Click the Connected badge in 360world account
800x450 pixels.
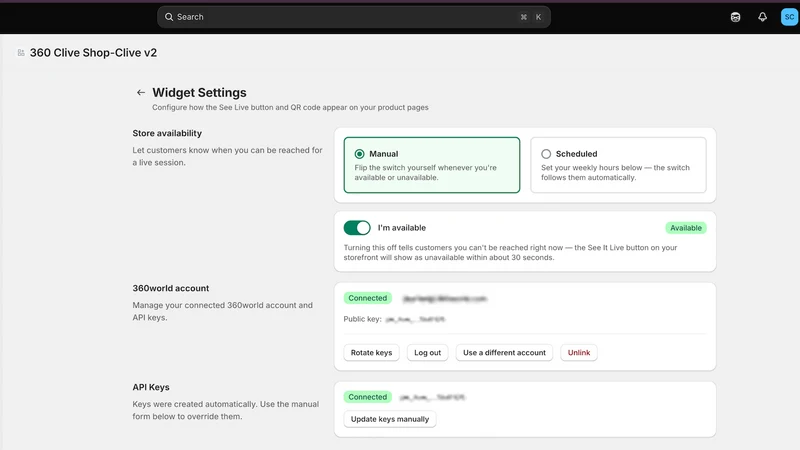[367, 298]
